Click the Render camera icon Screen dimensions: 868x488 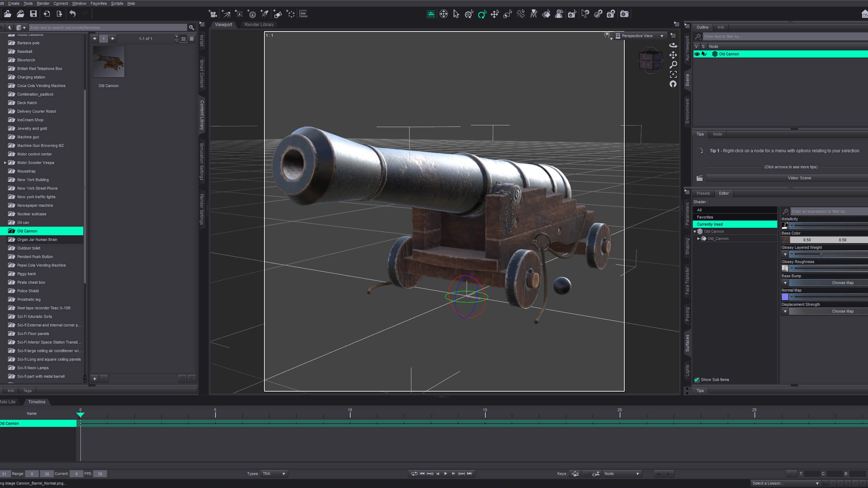pyautogui.click(x=624, y=14)
